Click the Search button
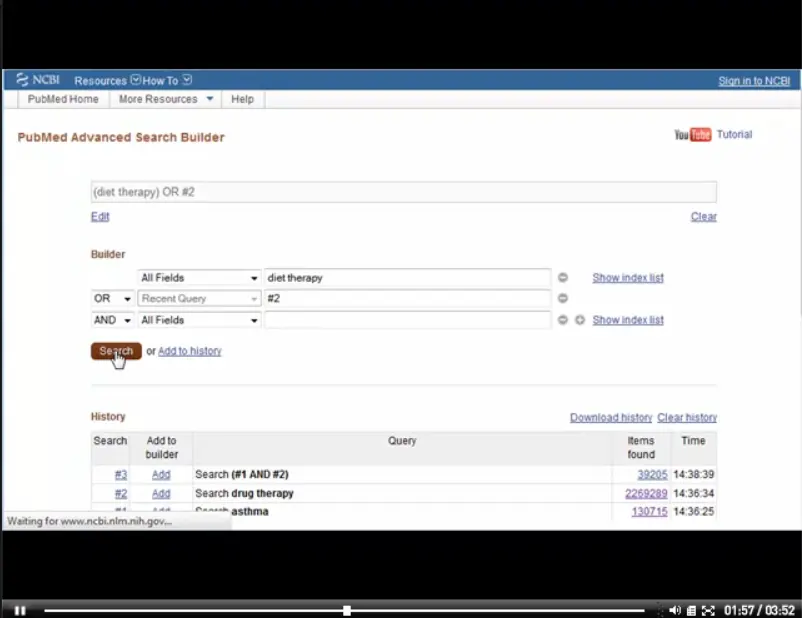 click(116, 351)
